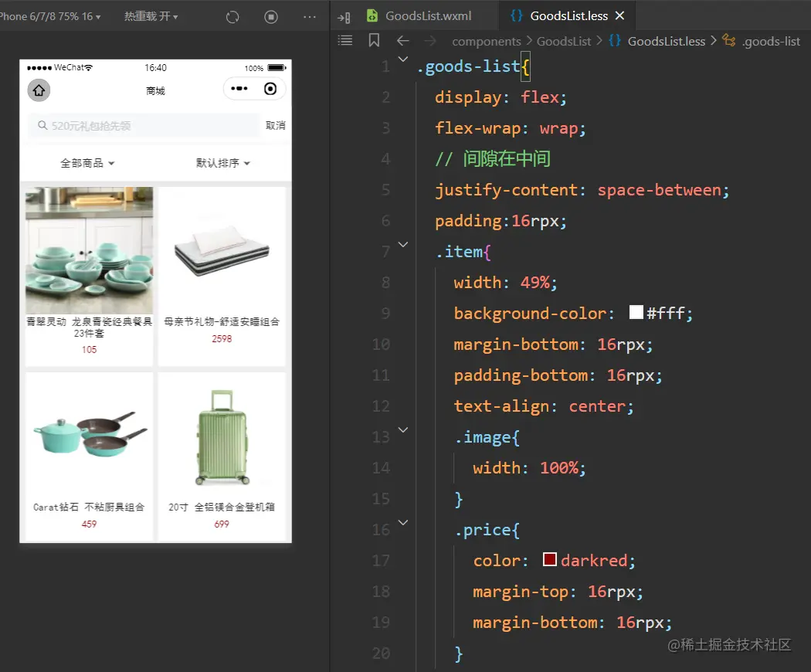Click the refresh compile icon in simulator toolbar
The height and width of the screenshot is (672, 811).
232,17
